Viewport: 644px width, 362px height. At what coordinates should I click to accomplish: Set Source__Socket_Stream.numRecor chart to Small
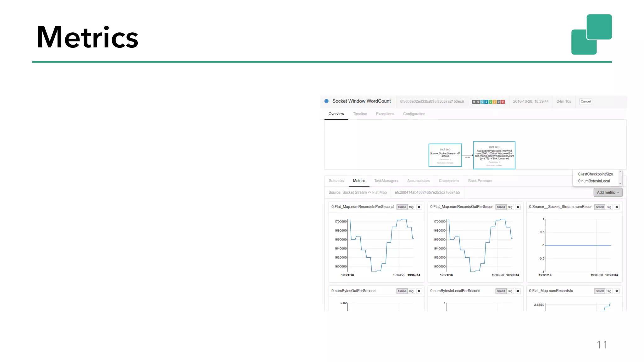(x=600, y=207)
